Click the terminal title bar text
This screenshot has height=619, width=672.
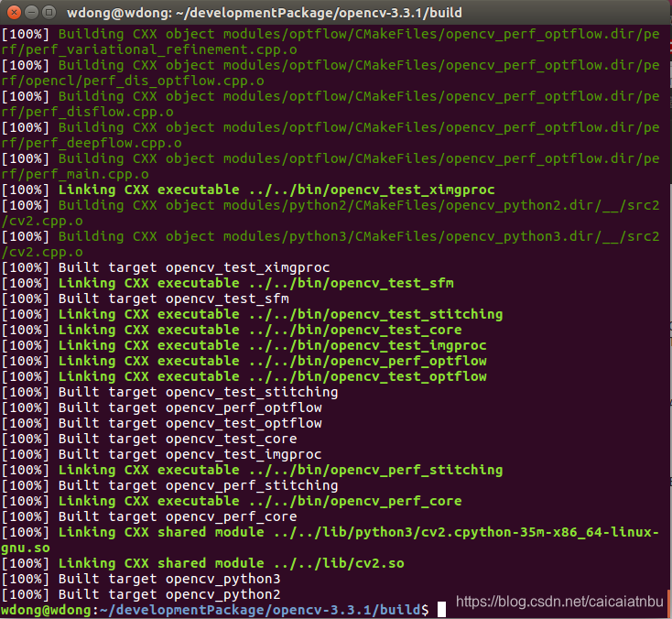[x=265, y=13]
